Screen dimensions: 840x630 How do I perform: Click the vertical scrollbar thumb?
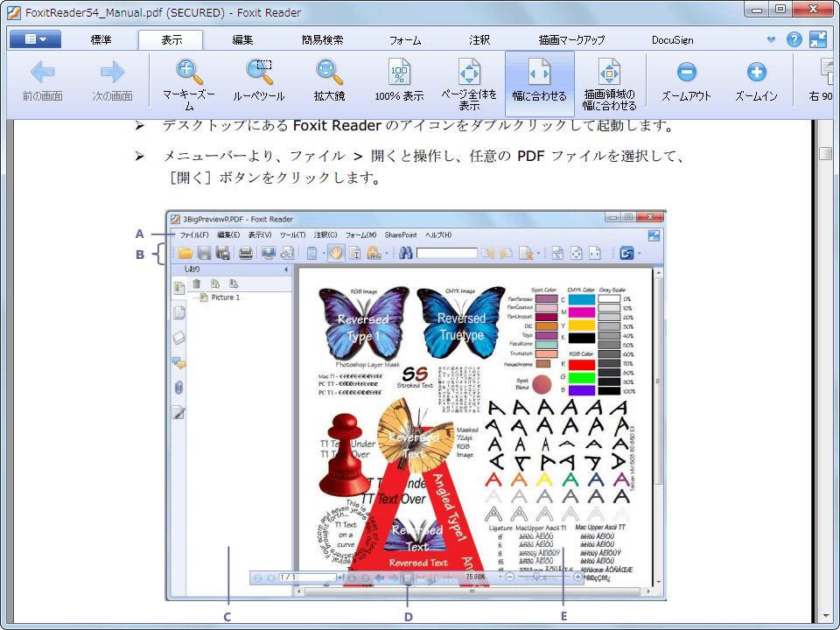pyautogui.click(x=825, y=152)
